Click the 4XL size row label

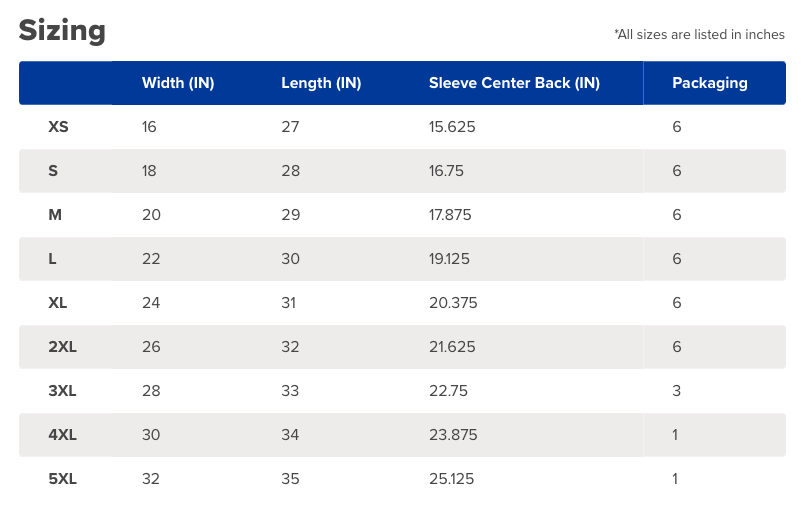(62, 435)
